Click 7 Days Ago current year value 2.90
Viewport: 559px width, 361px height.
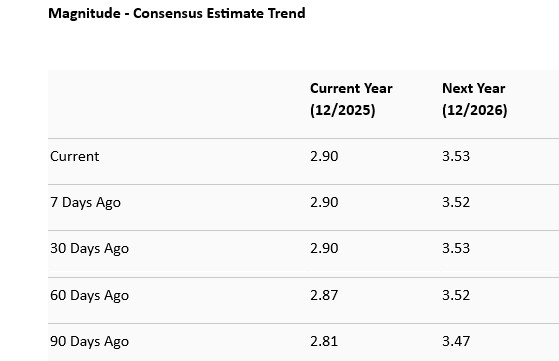coord(324,203)
